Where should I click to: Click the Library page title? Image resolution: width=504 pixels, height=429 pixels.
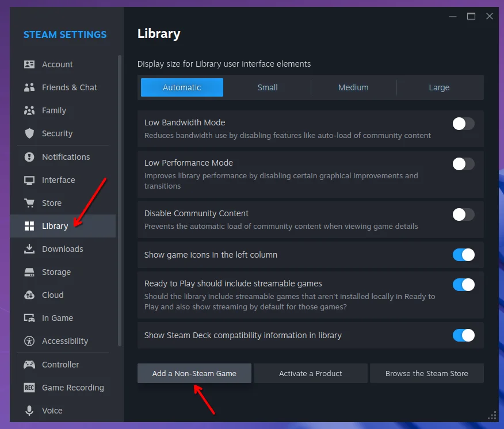click(159, 34)
